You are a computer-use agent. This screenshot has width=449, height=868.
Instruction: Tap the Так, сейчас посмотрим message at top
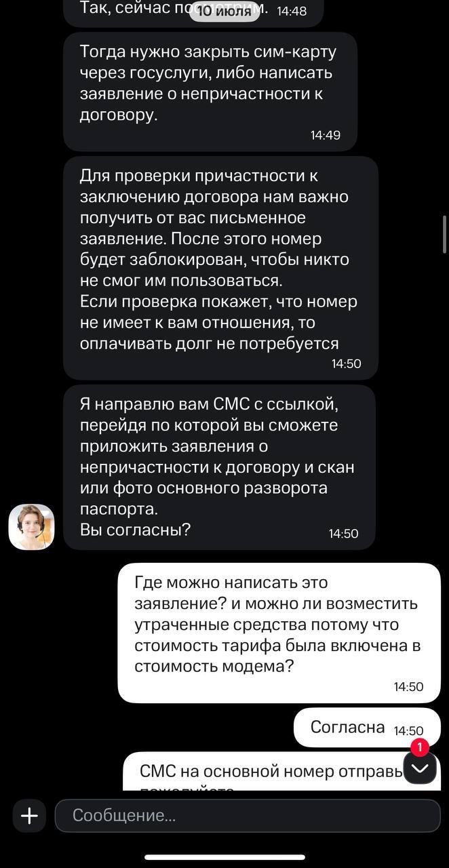(136, 9)
